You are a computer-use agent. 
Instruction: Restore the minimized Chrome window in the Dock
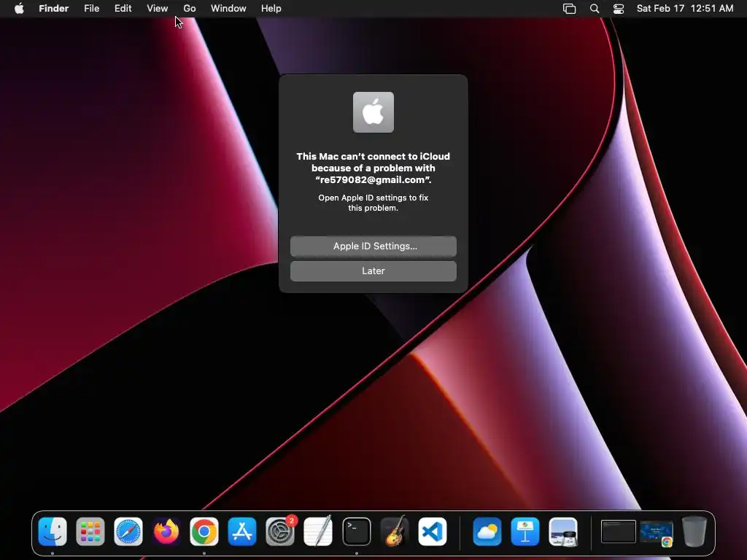657,532
